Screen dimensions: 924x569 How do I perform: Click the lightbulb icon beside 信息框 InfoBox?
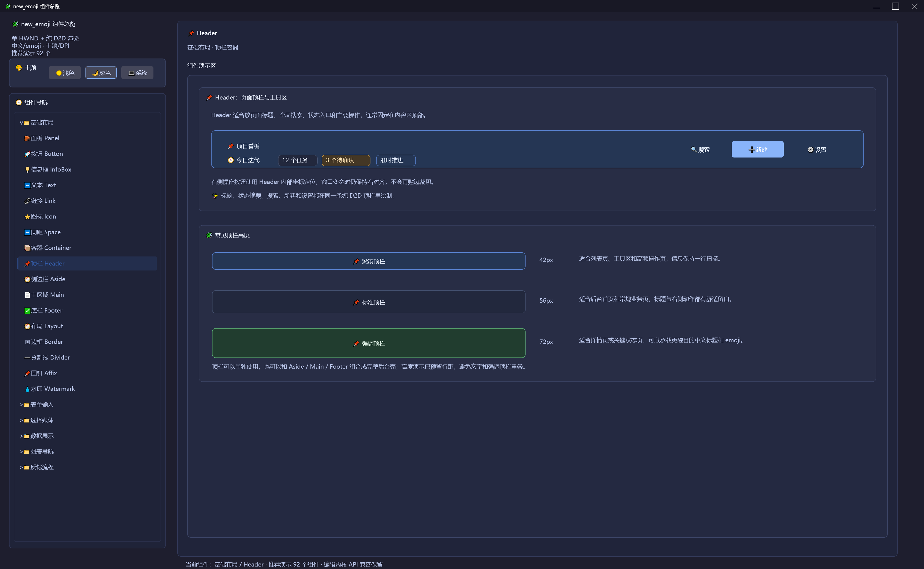click(x=27, y=170)
